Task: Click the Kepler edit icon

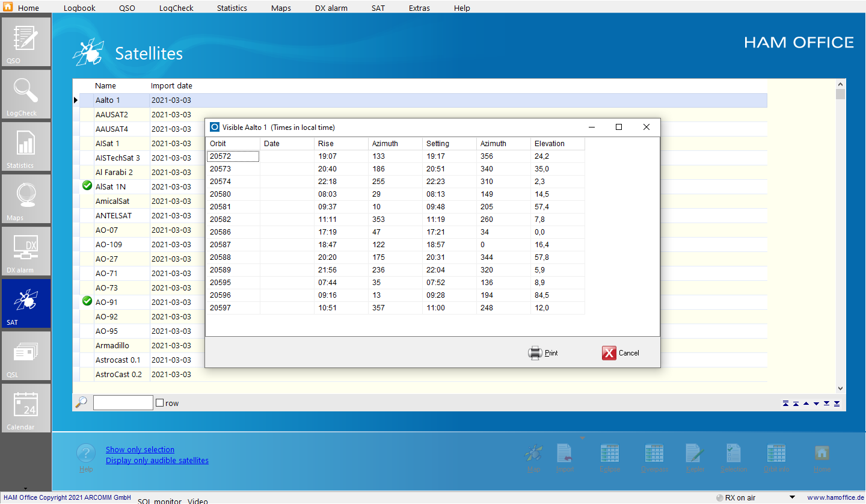Action: (695, 453)
